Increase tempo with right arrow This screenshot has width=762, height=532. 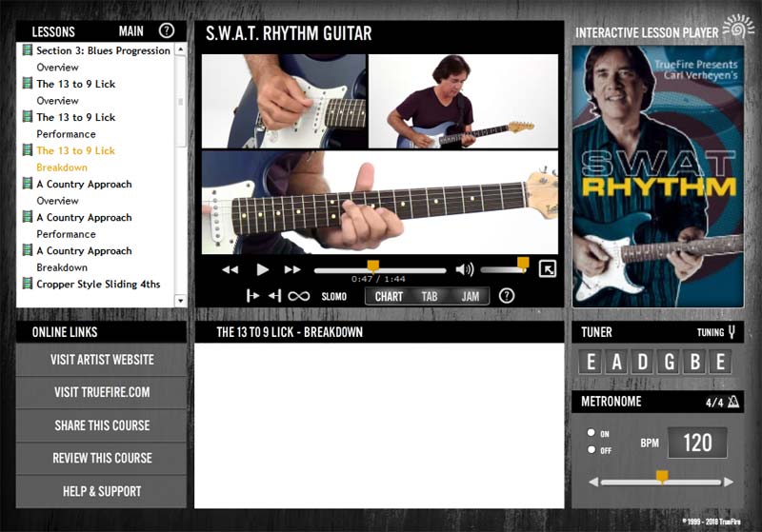(729, 482)
